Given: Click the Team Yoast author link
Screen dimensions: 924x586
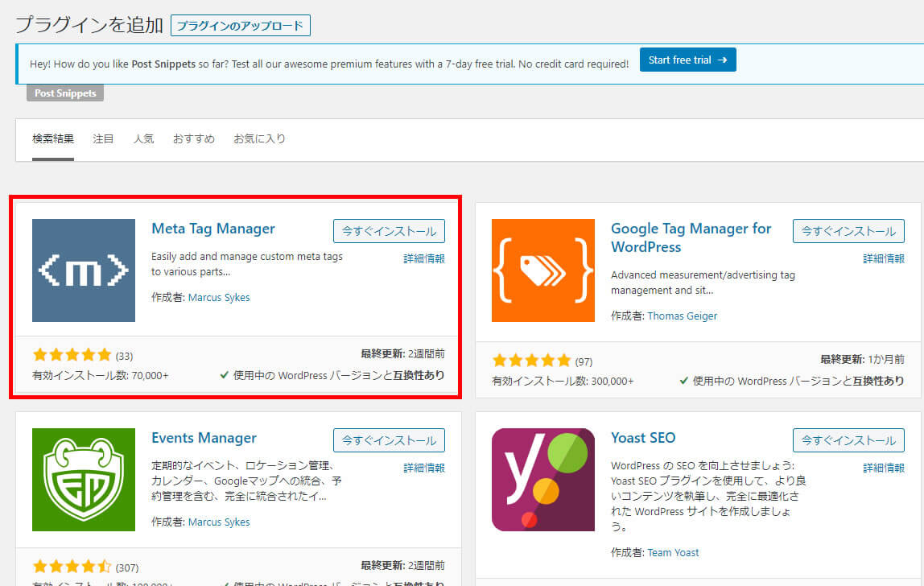Looking at the screenshot, I should click(673, 552).
